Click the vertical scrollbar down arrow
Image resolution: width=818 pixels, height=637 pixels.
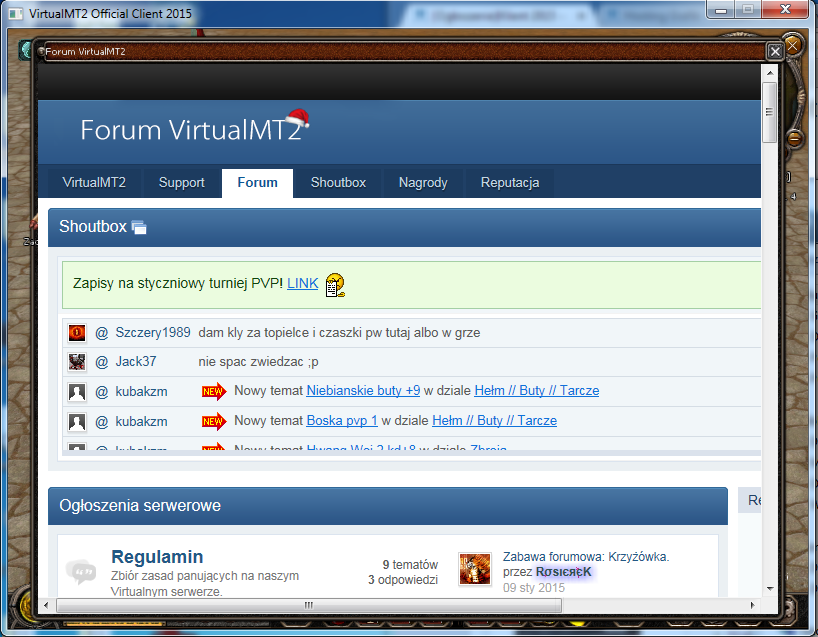click(x=770, y=588)
